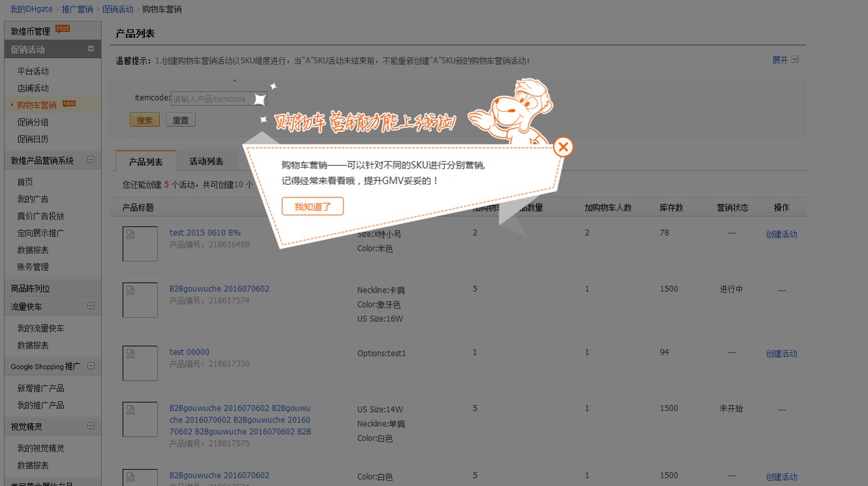
Task: Collapse the 敦煌产品营销系统 sidebar section
Action: (91, 160)
